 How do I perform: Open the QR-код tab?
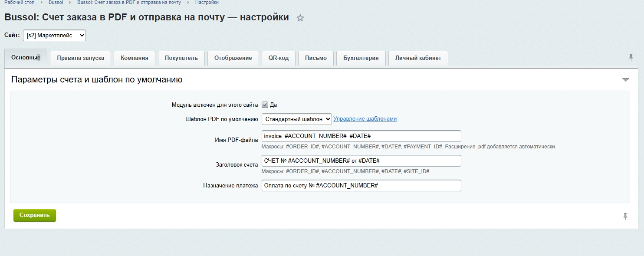point(278,58)
